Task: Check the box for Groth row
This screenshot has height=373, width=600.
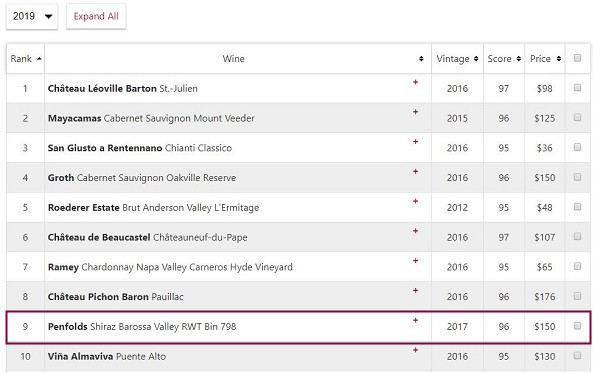Action: (577, 177)
